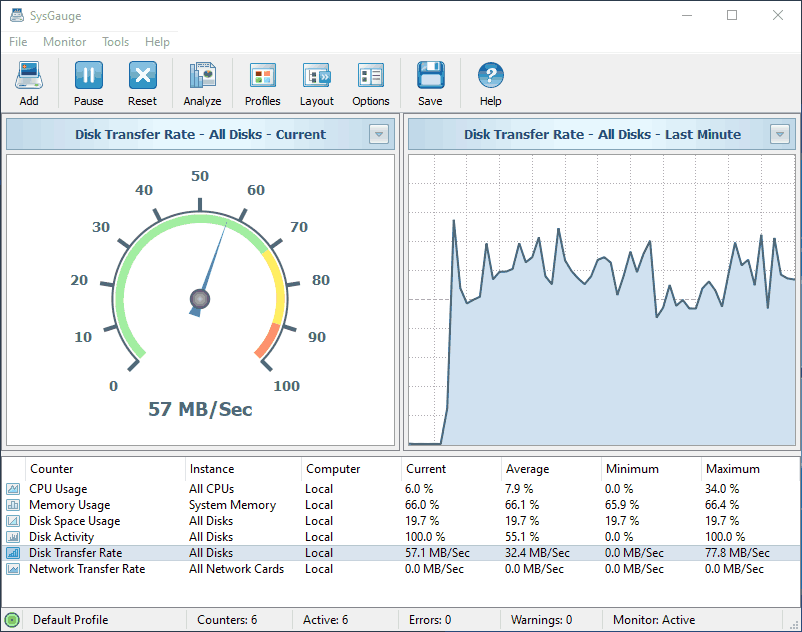
Task: Select the Network Transfer Rate row icon
Action: [x=13, y=569]
